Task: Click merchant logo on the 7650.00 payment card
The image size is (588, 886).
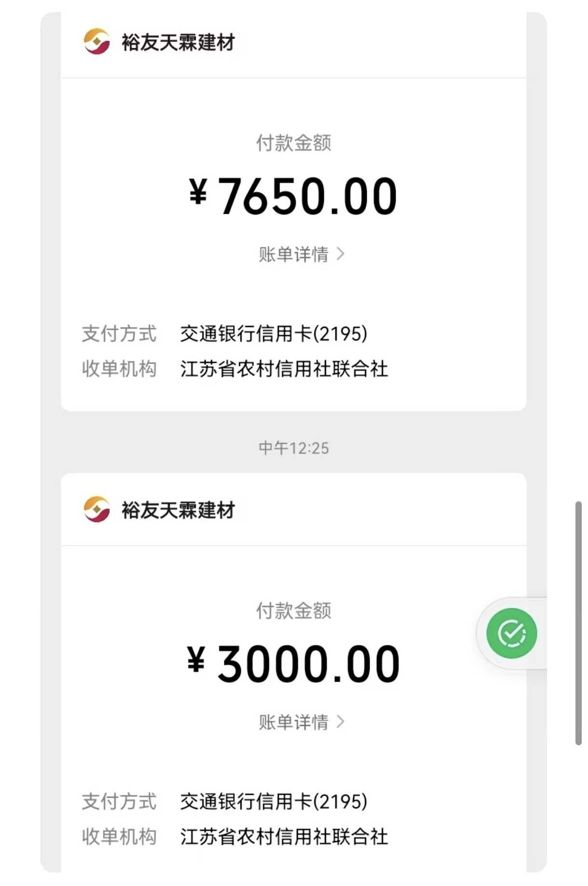Action: [96, 41]
